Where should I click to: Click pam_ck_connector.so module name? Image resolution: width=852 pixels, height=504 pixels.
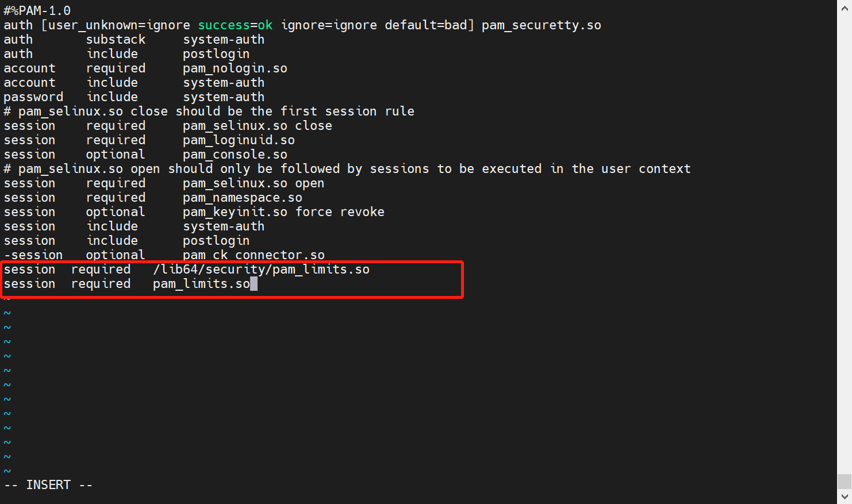point(254,255)
